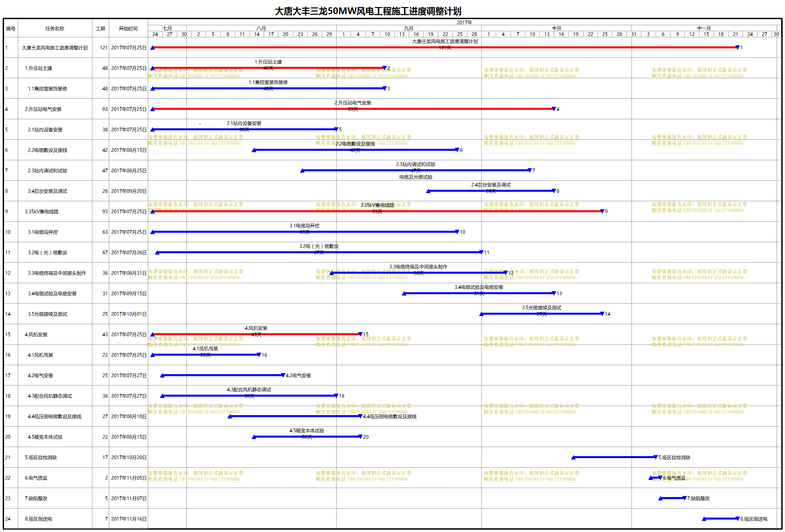Select task 3.4电缆试验及电缆安装 in the task list
Viewport: 785px width, 532px height.
pyautogui.click(x=52, y=294)
